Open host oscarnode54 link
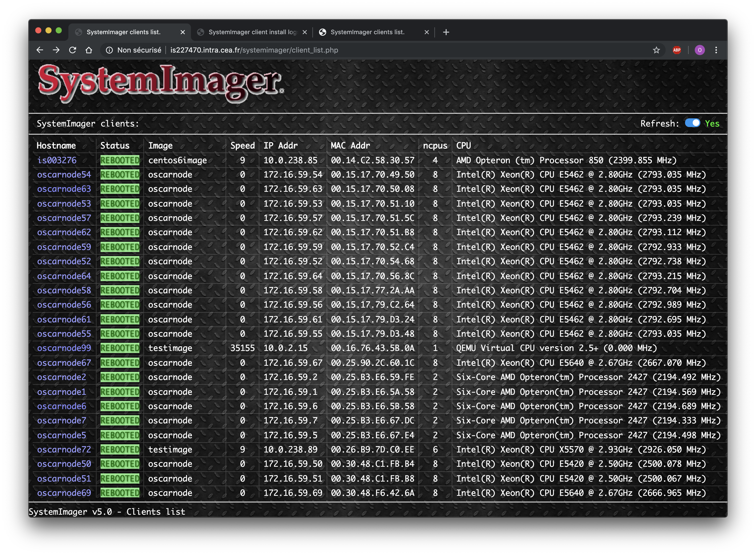Image resolution: width=756 pixels, height=555 pixels. point(64,175)
